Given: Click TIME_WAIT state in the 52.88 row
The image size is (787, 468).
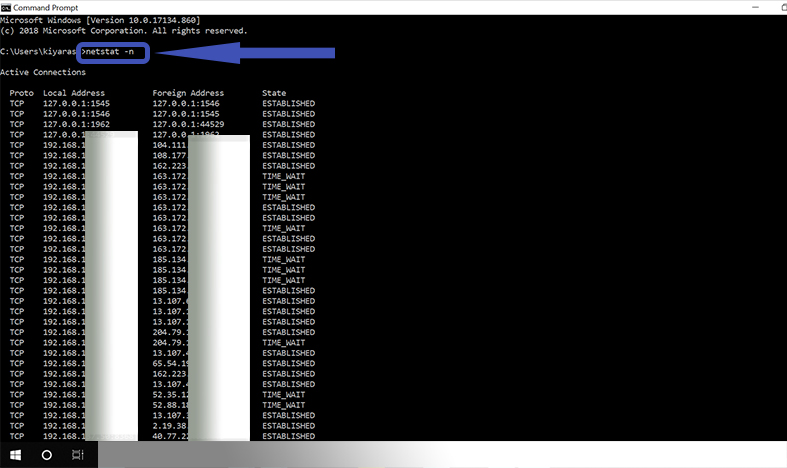Looking at the screenshot, I should tap(284, 405).
